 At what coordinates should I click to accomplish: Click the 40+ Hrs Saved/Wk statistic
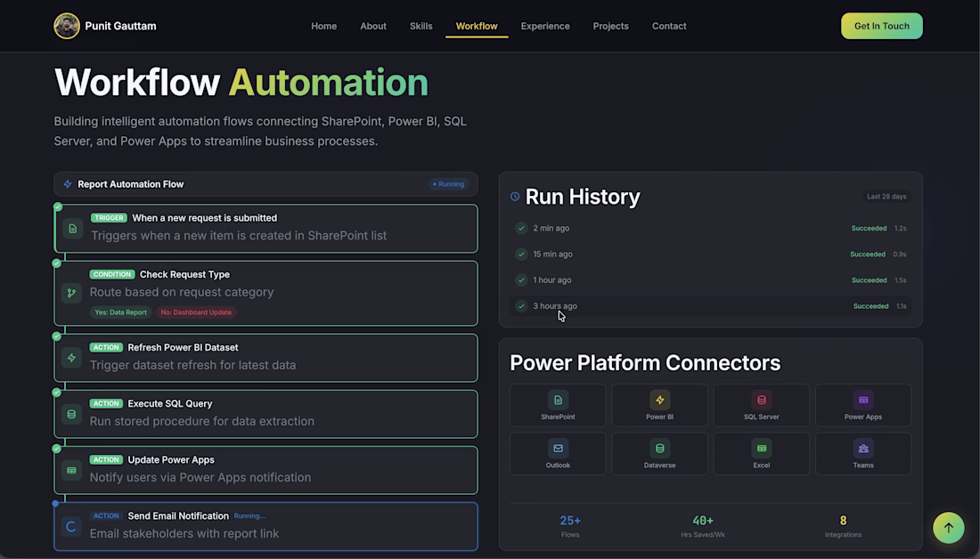pyautogui.click(x=703, y=526)
